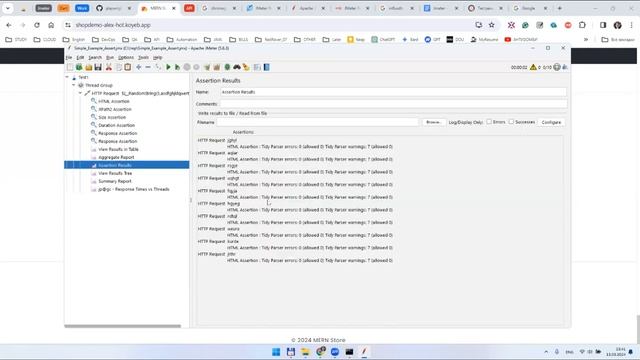Open the Search menu in JMeter

point(95,58)
